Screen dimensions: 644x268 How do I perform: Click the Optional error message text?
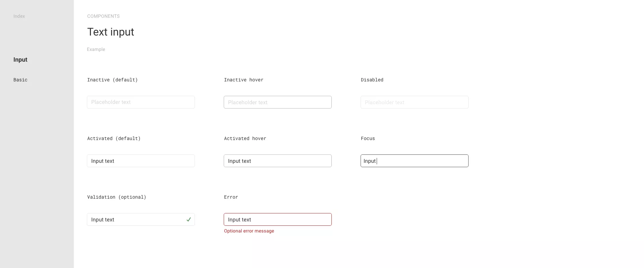click(x=249, y=231)
